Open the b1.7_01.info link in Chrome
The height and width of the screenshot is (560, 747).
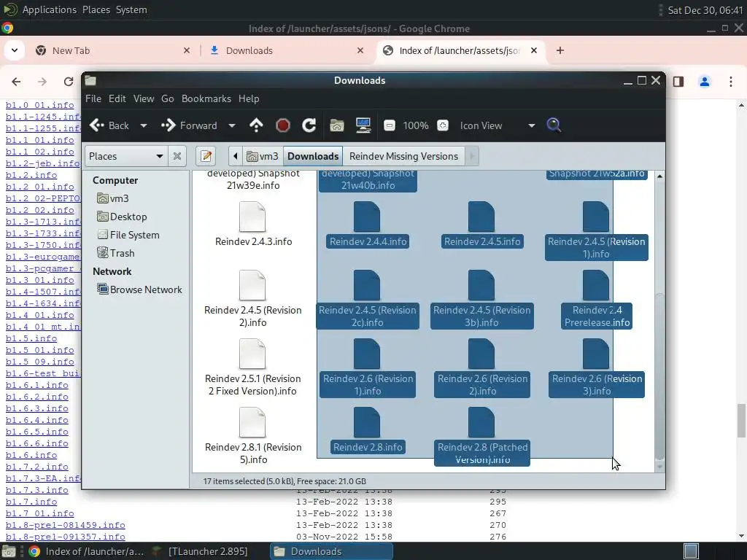tap(39, 513)
